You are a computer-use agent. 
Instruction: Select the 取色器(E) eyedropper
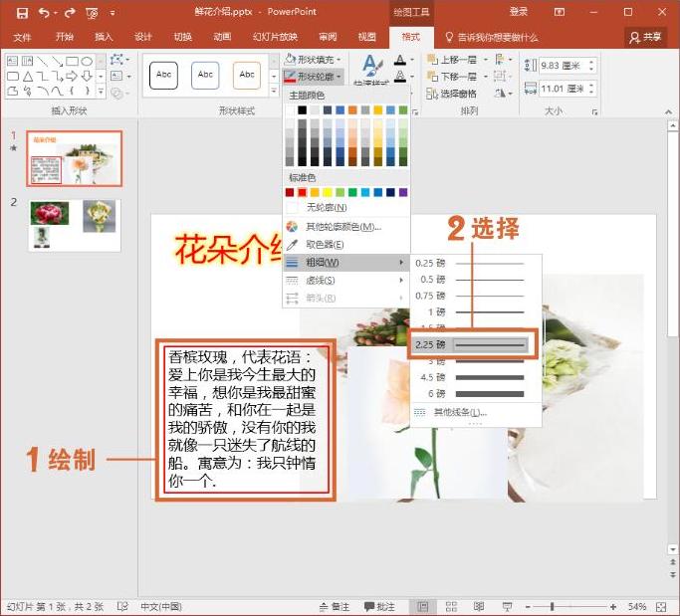pyautogui.click(x=346, y=245)
